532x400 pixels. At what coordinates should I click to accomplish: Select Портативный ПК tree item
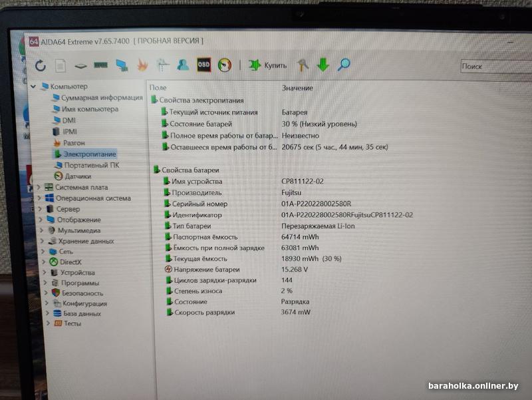87,165
